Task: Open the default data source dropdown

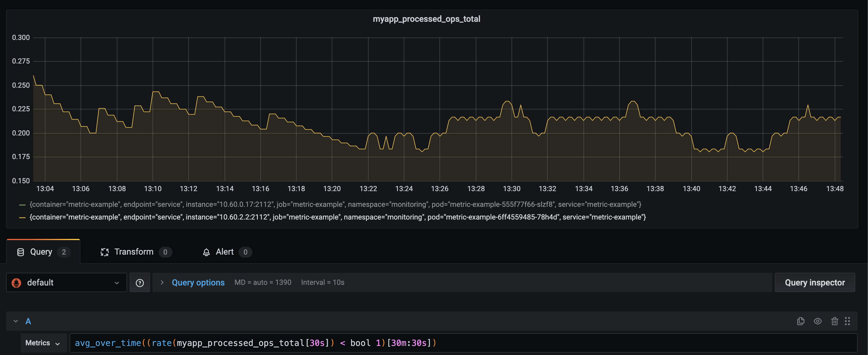Action: click(66, 283)
